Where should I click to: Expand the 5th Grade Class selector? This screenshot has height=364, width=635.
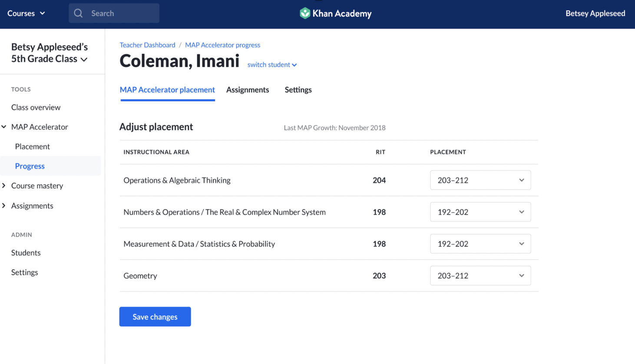[x=50, y=53]
